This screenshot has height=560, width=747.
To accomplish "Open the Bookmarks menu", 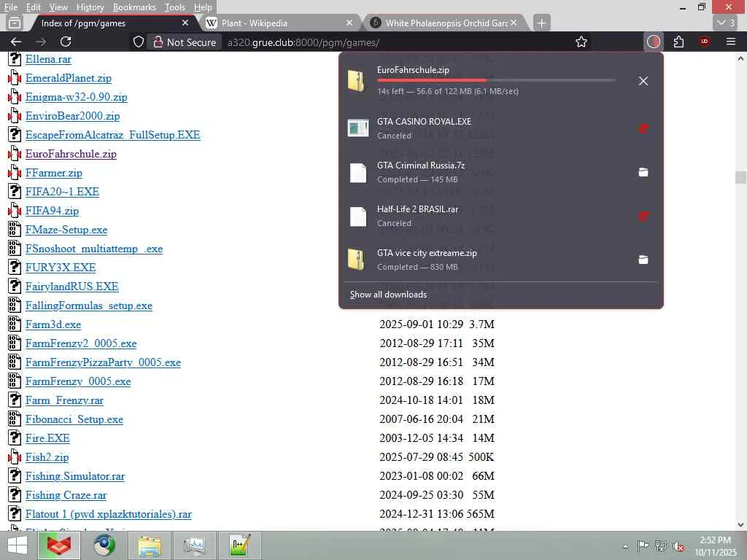I will click(x=134, y=7).
